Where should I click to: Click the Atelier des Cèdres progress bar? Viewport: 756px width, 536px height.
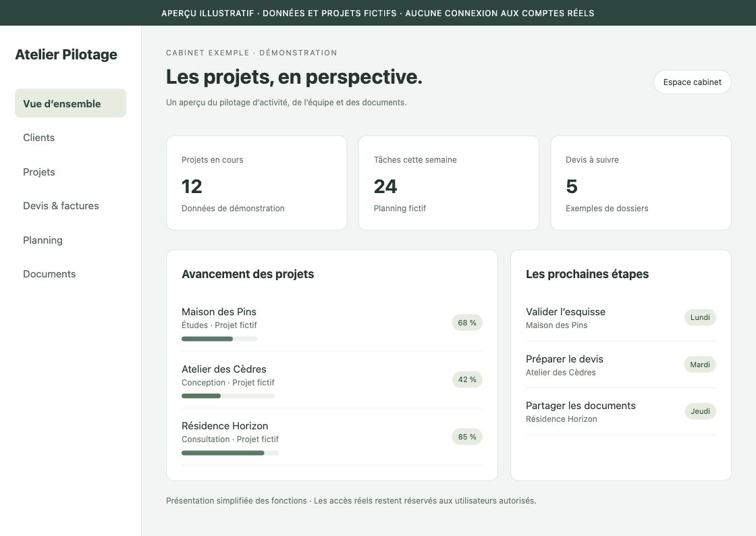pyautogui.click(x=228, y=396)
